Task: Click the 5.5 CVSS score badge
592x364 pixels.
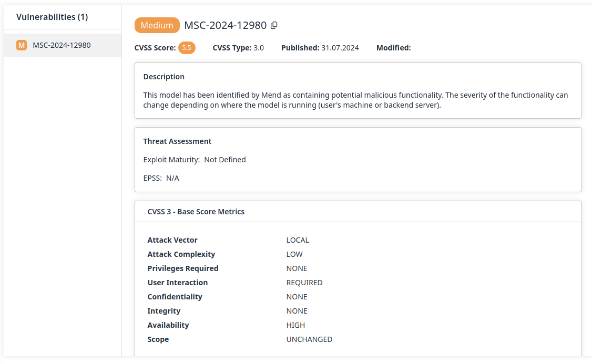Action: pos(187,48)
